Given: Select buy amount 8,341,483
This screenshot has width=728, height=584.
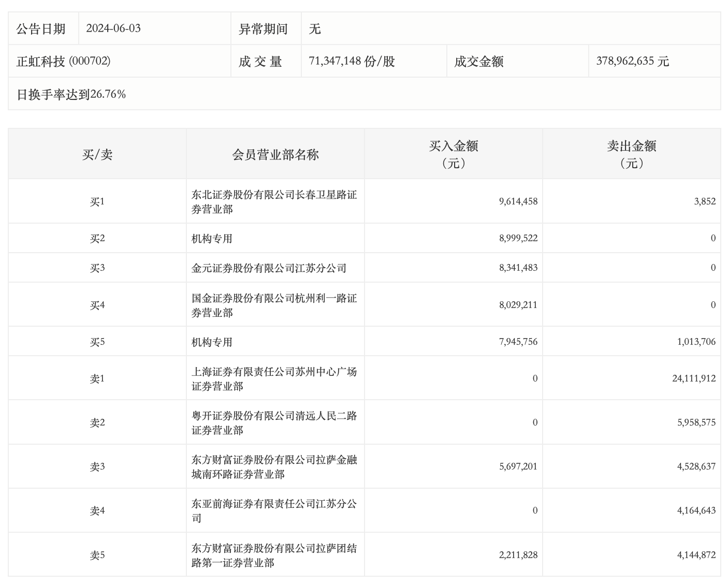Looking at the screenshot, I should (518, 268).
